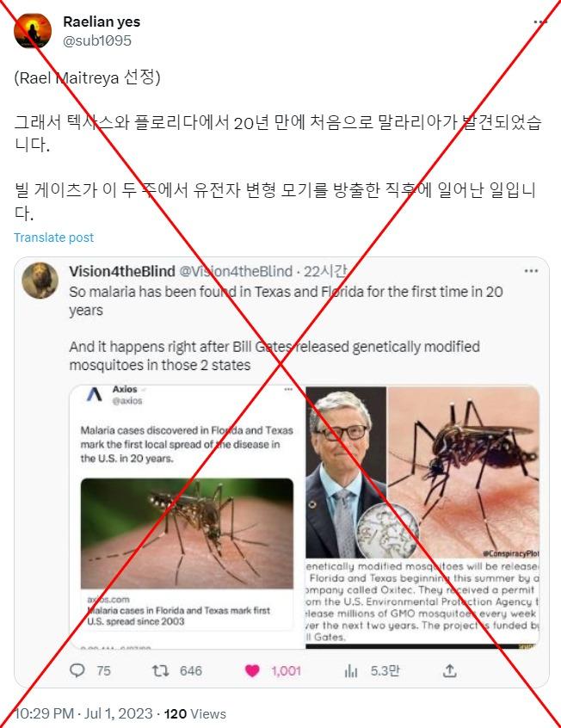This screenshot has height=728, width=561.
Task: Open the quoted tweet's three-dot menu
Action: point(531,271)
